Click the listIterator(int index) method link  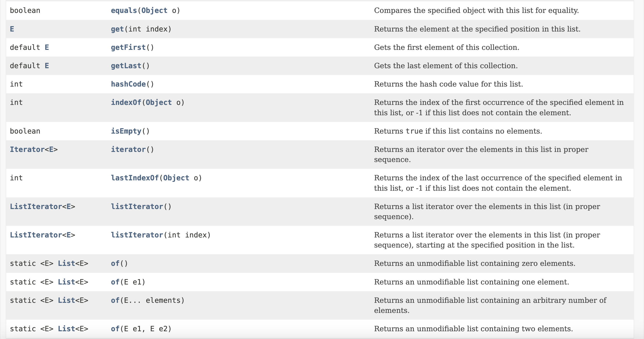tap(137, 235)
